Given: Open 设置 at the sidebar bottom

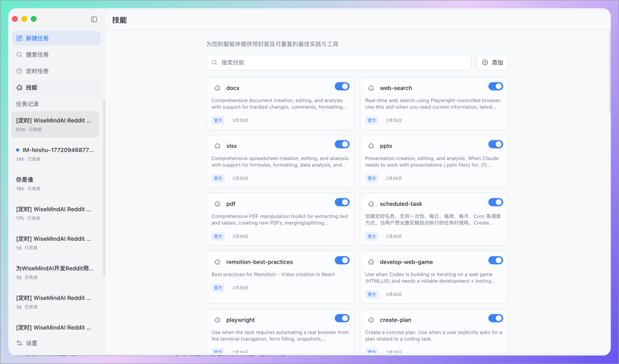Looking at the screenshot, I should click(31, 343).
